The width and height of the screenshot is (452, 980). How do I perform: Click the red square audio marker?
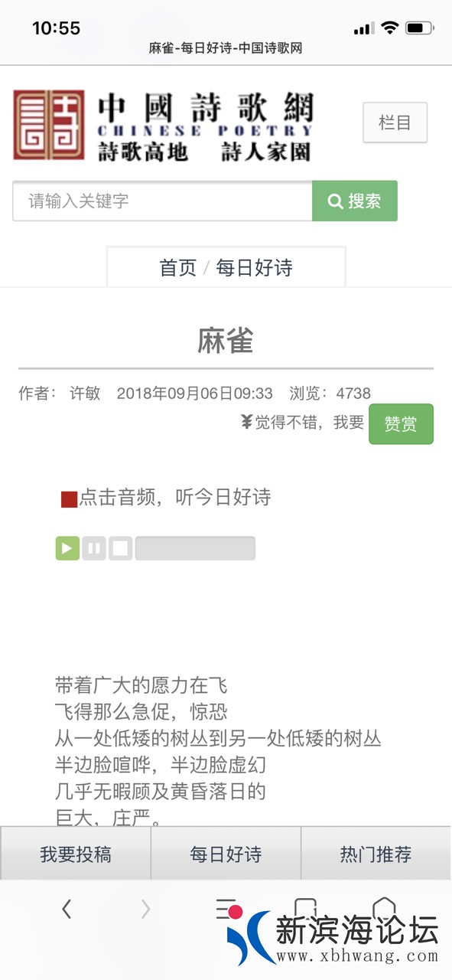pos(69,500)
